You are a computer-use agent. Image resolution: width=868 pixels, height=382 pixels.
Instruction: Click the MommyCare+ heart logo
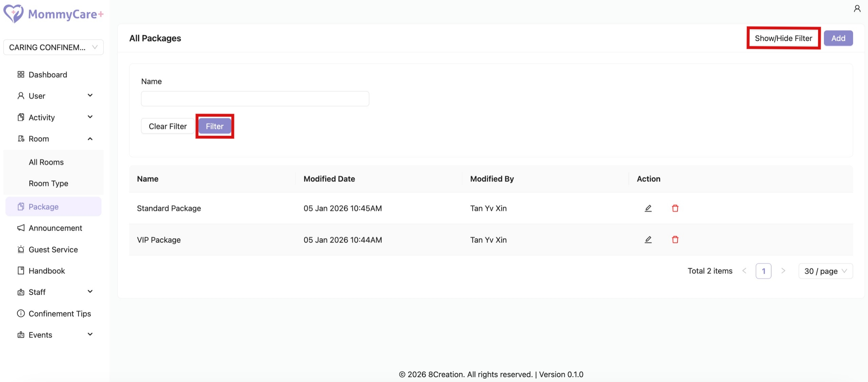click(14, 14)
